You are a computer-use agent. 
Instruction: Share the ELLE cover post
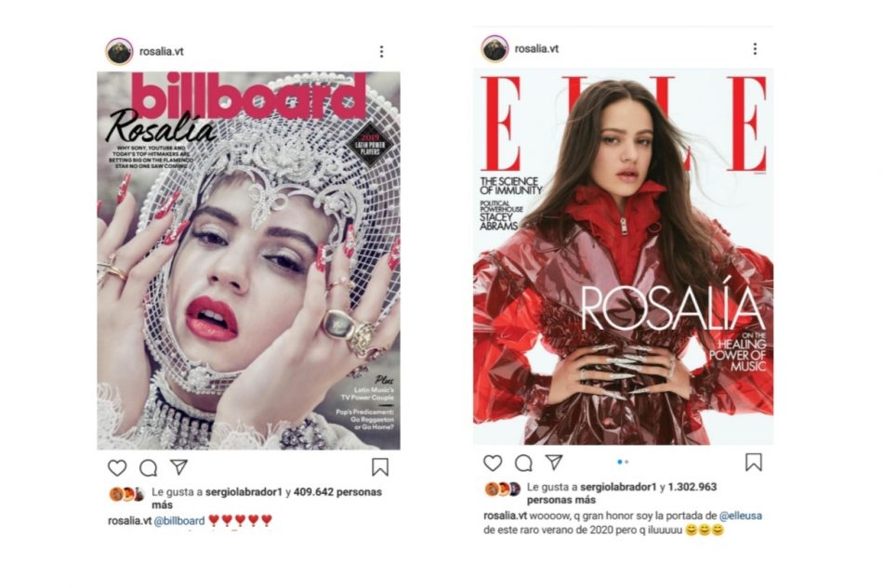tap(554, 462)
